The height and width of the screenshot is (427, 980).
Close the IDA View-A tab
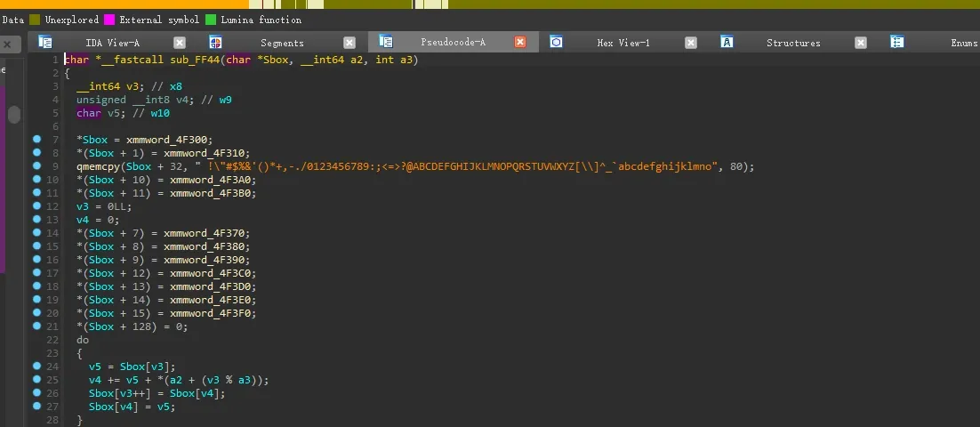coord(180,43)
